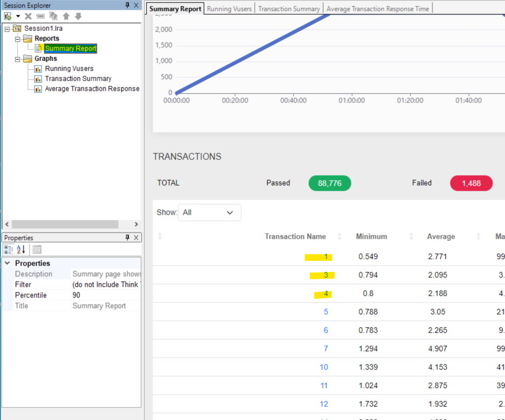Pin the Session Explorer panel
505x420 pixels.
click(x=127, y=5)
